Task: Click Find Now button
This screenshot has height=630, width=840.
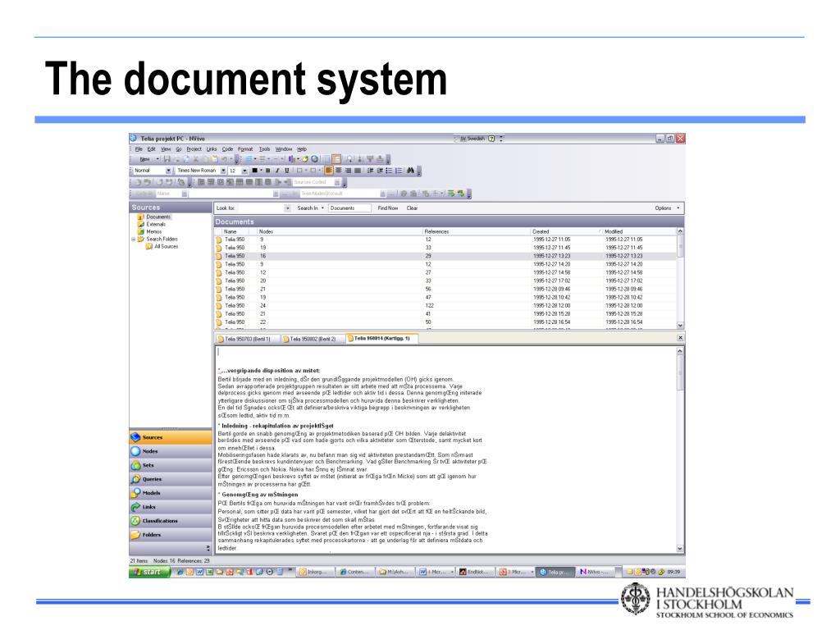Action: [x=388, y=208]
